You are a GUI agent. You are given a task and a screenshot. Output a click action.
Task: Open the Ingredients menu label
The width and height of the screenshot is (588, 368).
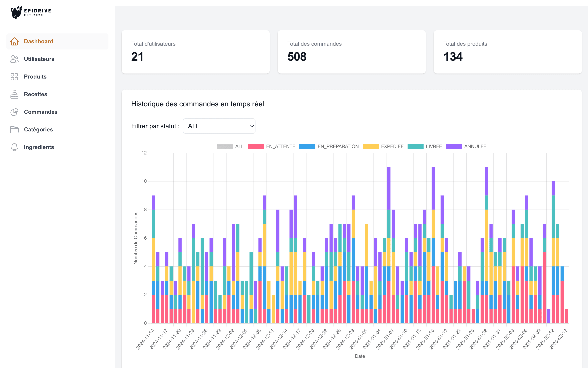(39, 147)
